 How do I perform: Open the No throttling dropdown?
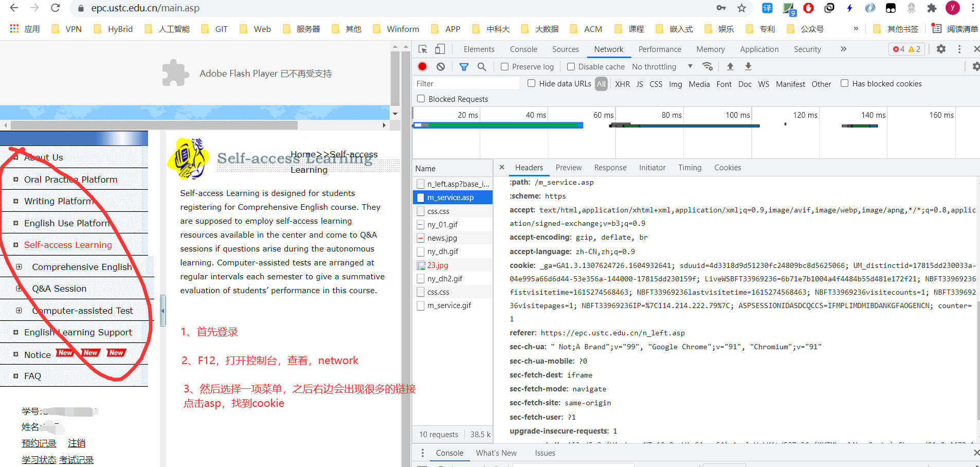[x=662, y=66]
